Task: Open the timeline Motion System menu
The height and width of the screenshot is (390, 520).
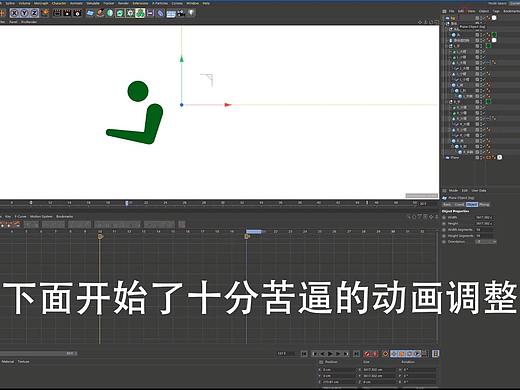Action: [41, 216]
